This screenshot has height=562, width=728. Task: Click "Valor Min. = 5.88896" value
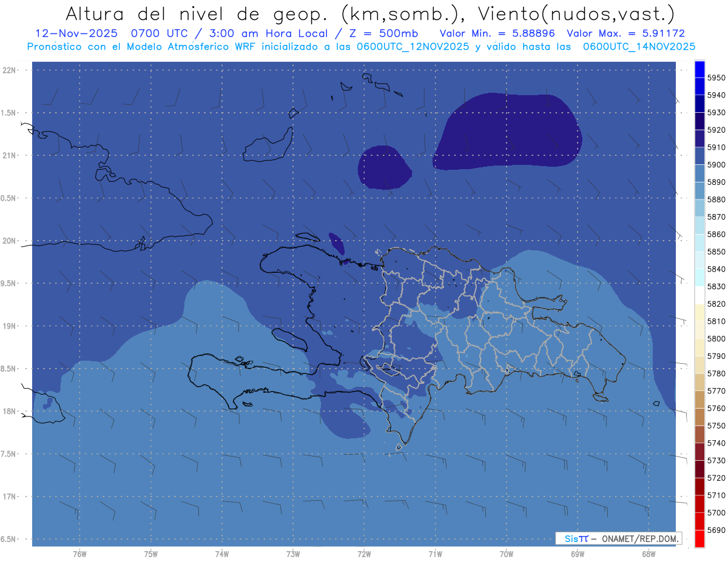pos(498,33)
